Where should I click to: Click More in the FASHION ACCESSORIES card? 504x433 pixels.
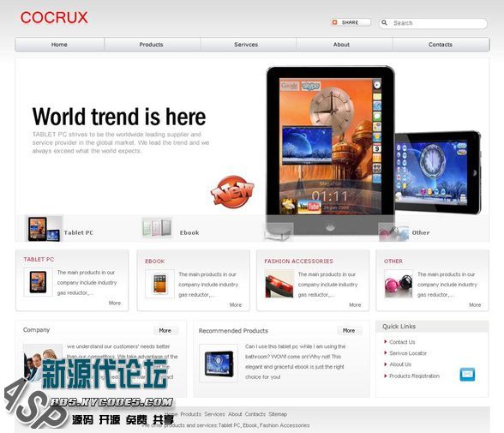[355, 304]
